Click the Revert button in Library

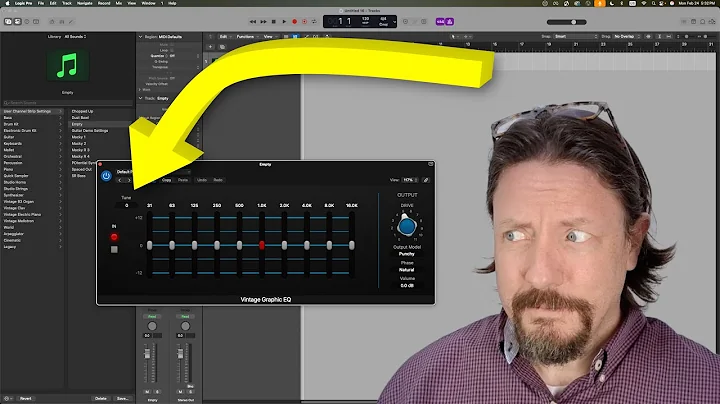[x=26, y=398]
